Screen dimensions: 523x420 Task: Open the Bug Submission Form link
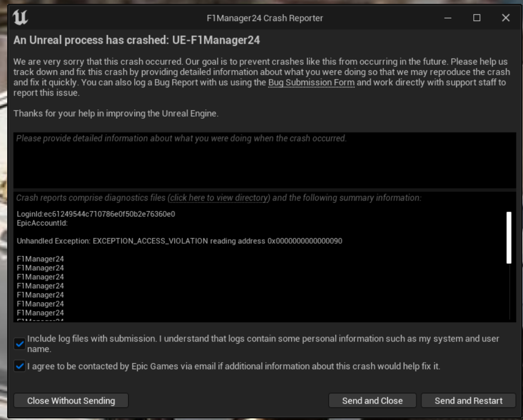[x=311, y=82]
